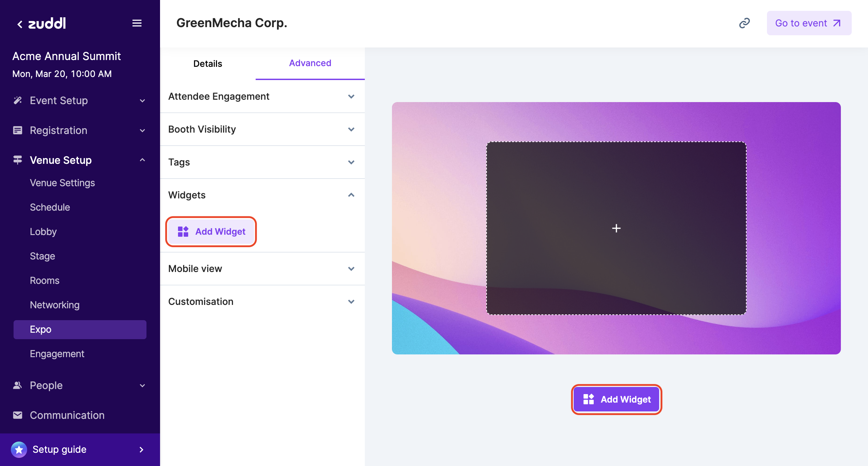The width and height of the screenshot is (868, 466).
Task: Select Expo under Venue Setup
Action: pyautogui.click(x=41, y=329)
